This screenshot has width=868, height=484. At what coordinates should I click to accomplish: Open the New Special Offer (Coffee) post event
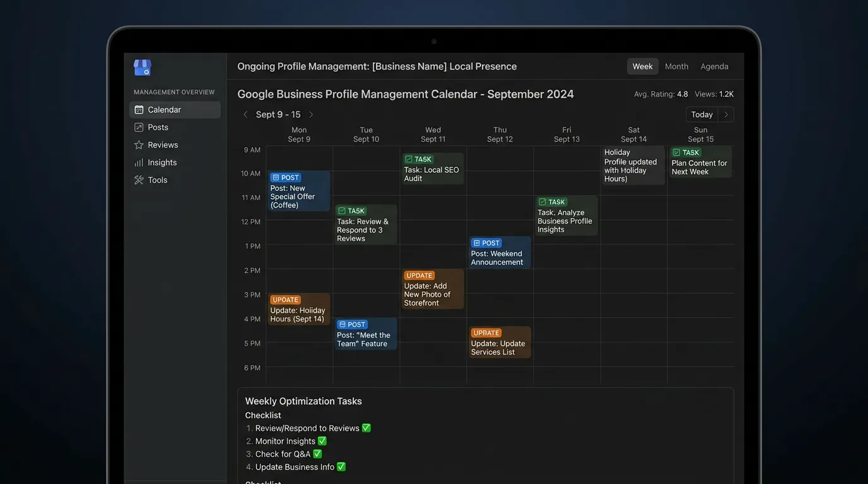299,191
